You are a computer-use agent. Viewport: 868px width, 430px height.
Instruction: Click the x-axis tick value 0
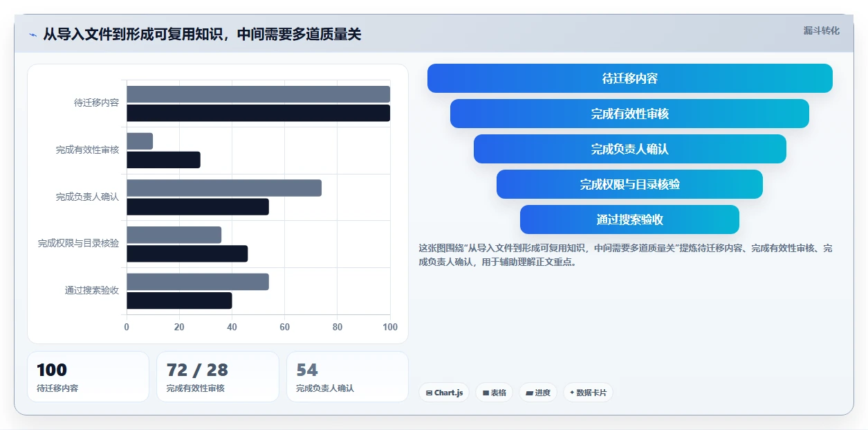(127, 327)
